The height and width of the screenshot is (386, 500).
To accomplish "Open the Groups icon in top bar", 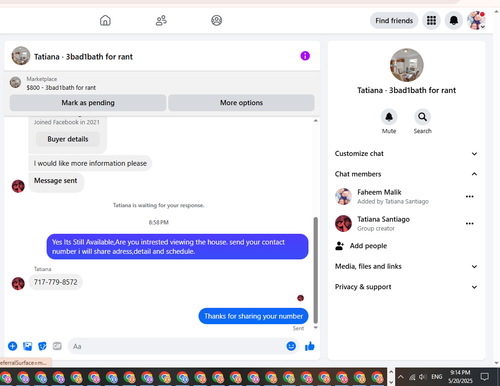I will point(217,21).
